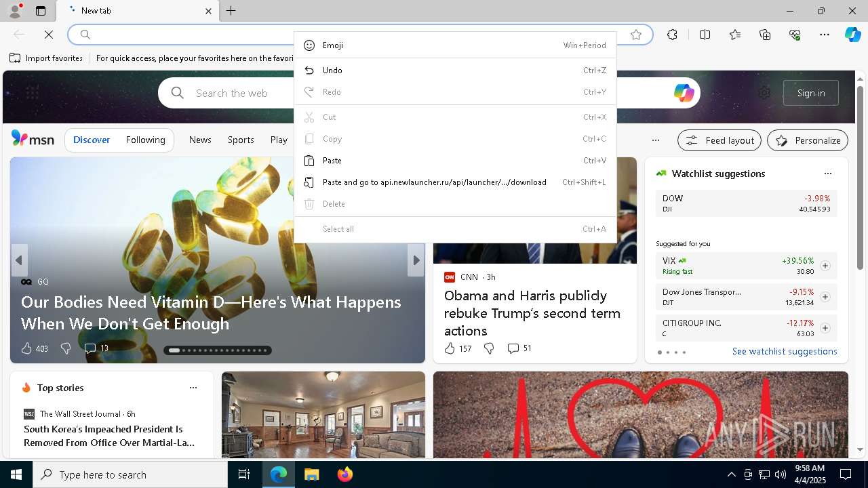Launch Copilot from the browser toolbar
The width and height of the screenshot is (868, 488).
coord(852,35)
